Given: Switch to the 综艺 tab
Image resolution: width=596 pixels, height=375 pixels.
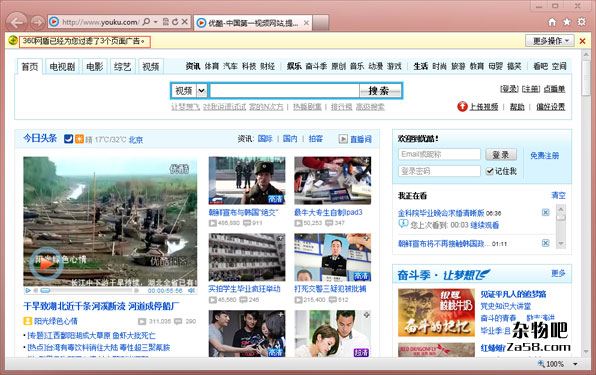Looking at the screenshot, I should (122, 67).
